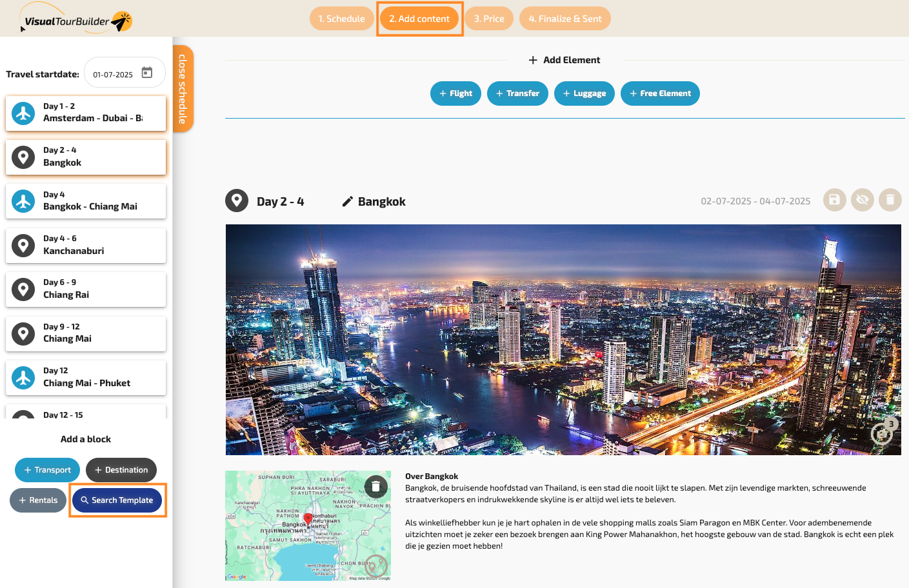Collapse the panel via 'close schedule' tab
This screenshot has width=909, height=588.
click(x=183, y=89)
